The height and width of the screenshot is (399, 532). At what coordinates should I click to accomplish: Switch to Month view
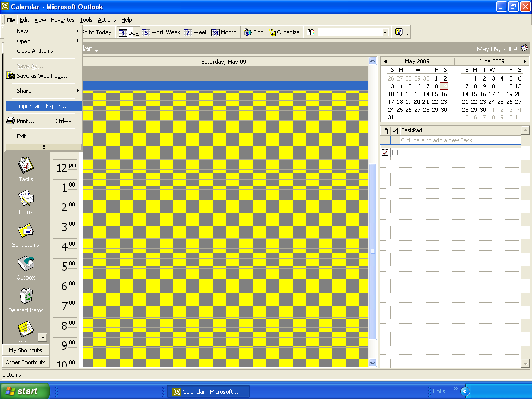pyautogui.click(x=224, y=33)
